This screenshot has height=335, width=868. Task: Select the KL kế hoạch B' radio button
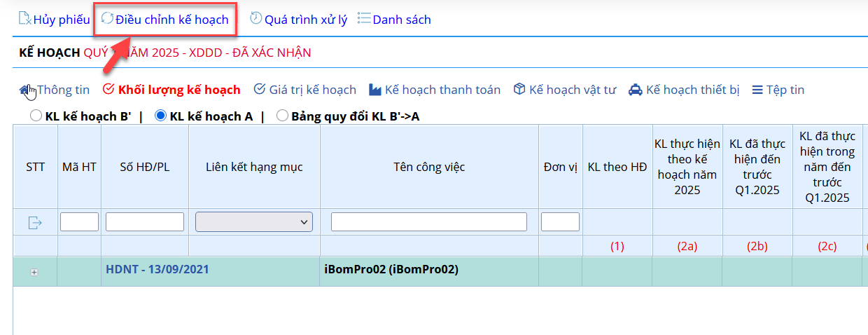tap(36, 116)
